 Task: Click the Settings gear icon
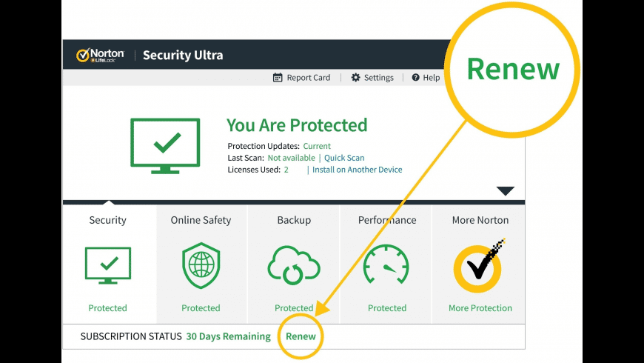click(355, 78)
